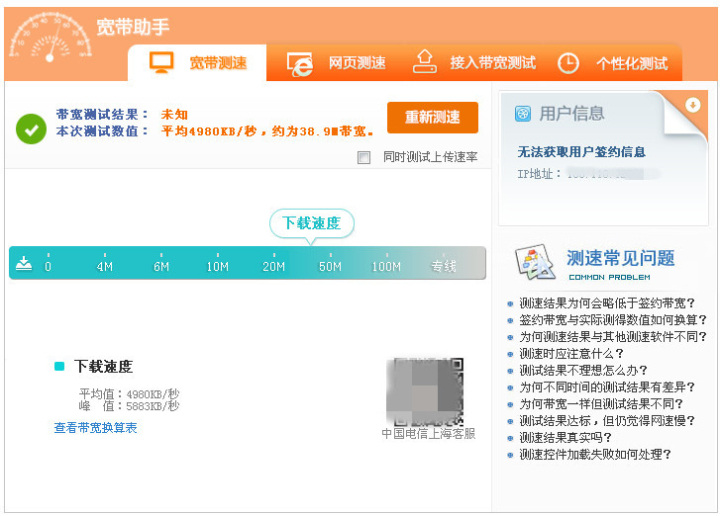Click the 50M mark on speed scale
Screen dimensions: 720x516
[330, 267]
